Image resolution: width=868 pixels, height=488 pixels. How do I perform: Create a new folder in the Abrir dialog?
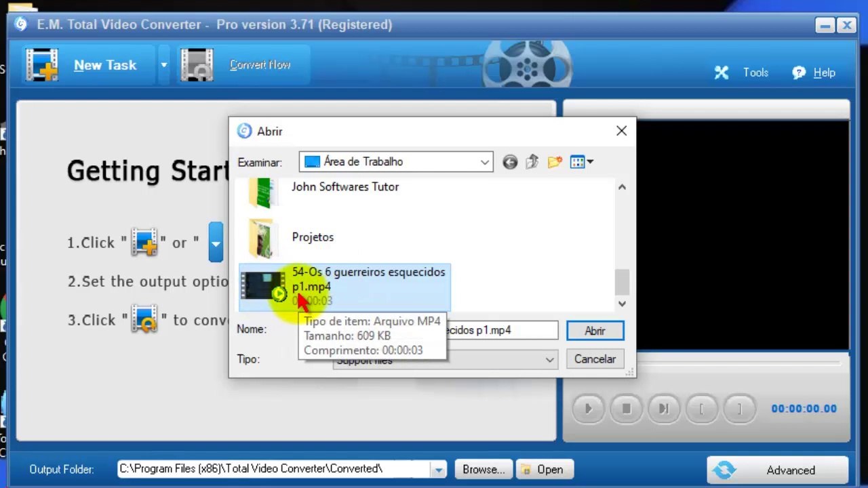555,162
